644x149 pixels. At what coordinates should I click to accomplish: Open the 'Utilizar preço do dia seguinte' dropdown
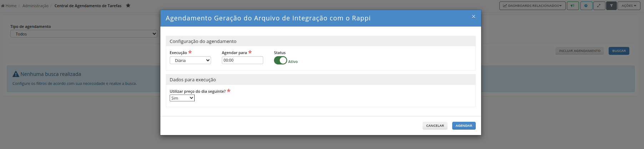click(x=182, y=98)
